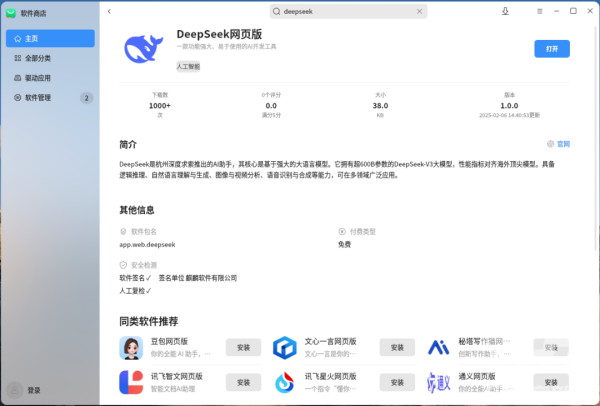Click the 软件签名 check text
Image resolution: width=600 pixels, height=406 pixels.
tap(135, 278)
